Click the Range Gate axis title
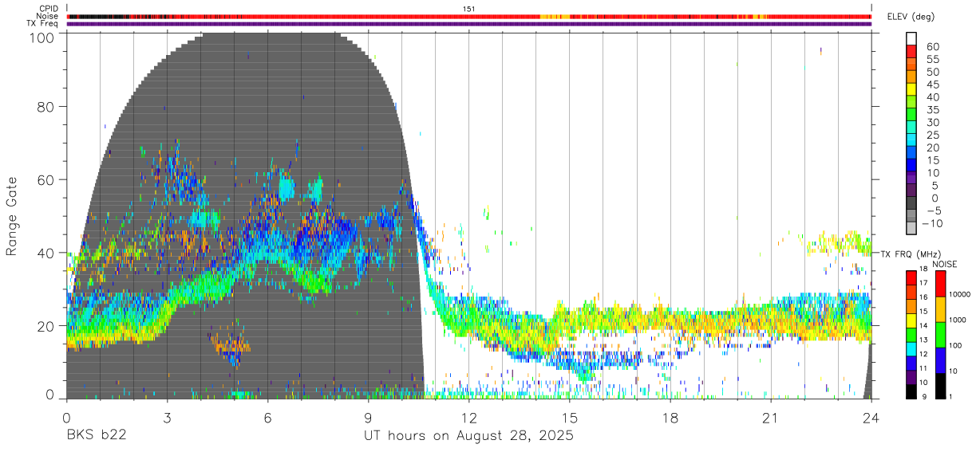The height and width of the screenshot is (452, 980). [x=12, y=215]
